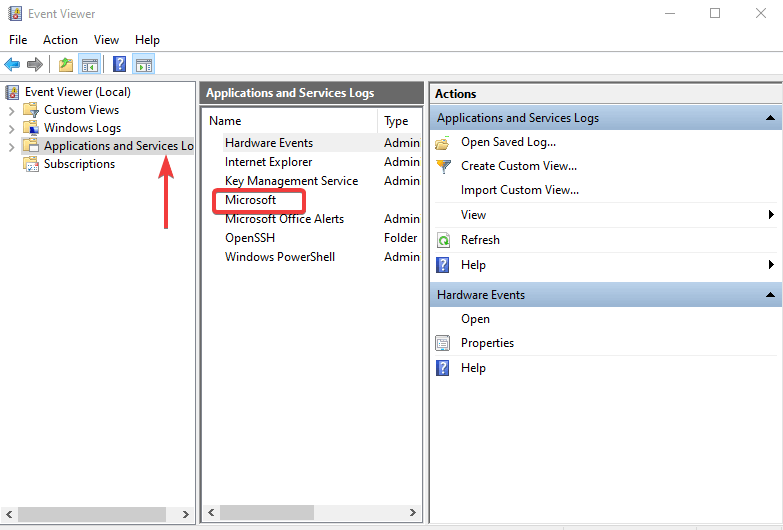Maximize the Event Viewer window
This screenshot has height=530, width=783.
tap(715, 13)
